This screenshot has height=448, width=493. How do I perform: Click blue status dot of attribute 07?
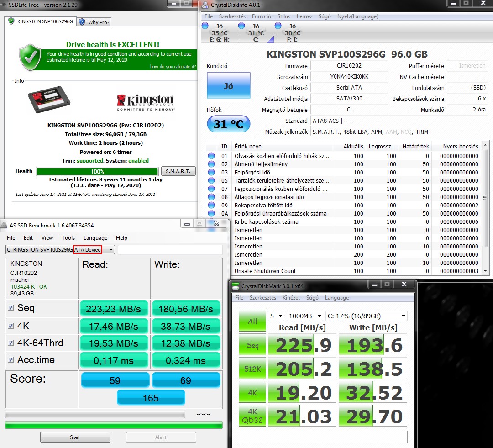(211, 189)
